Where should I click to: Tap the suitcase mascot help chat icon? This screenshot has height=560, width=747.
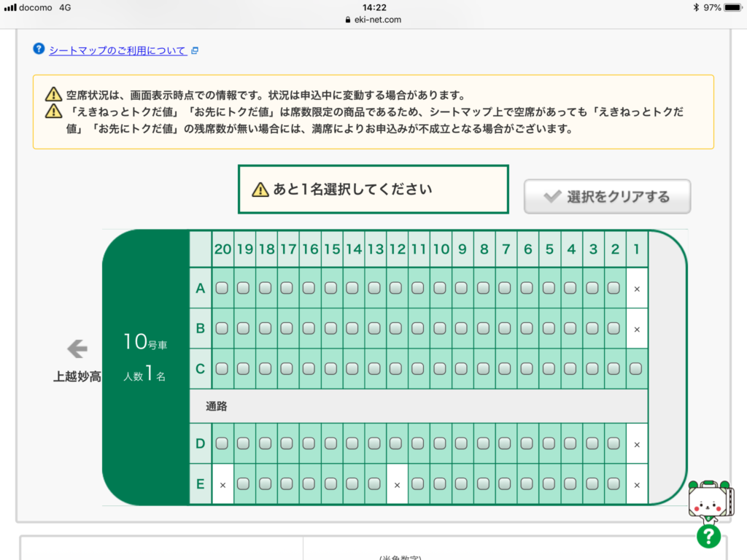[706, 501]
